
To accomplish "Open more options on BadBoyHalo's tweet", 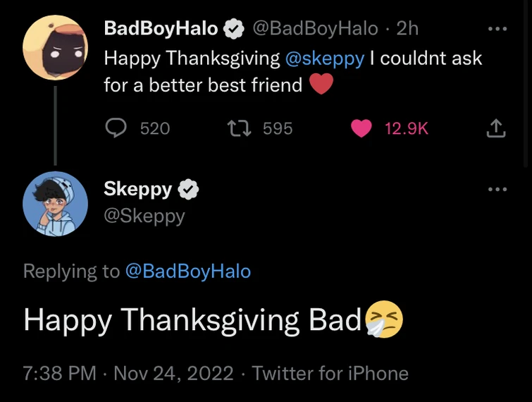I will pos(497,29).
